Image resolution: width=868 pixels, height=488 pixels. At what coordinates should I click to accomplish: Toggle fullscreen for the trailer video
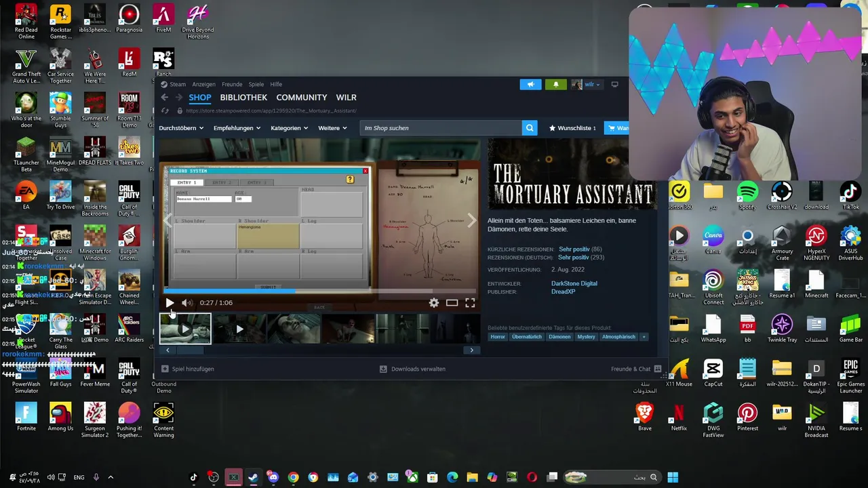tap(470, 303)
